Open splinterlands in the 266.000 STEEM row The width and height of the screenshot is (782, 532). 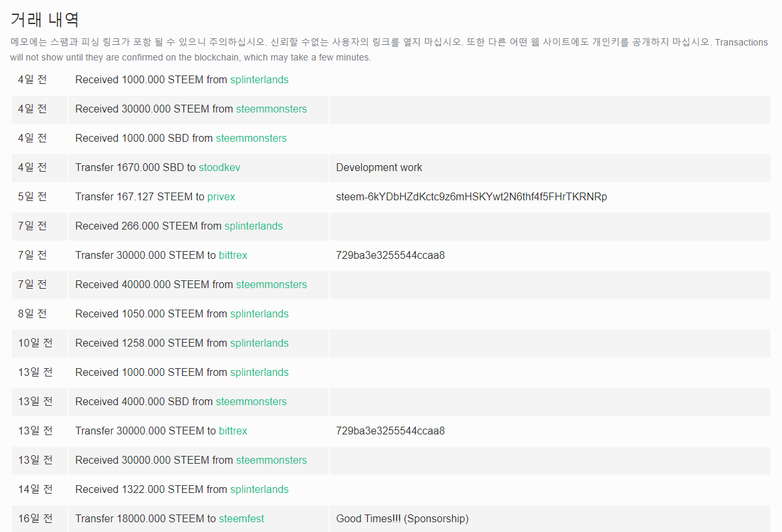[254, 226]
